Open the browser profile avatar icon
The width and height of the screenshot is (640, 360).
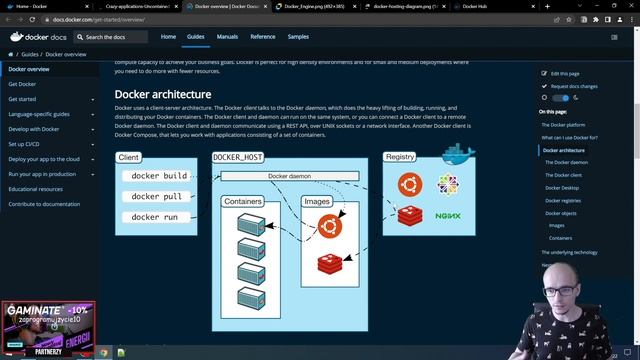point(620,20)
